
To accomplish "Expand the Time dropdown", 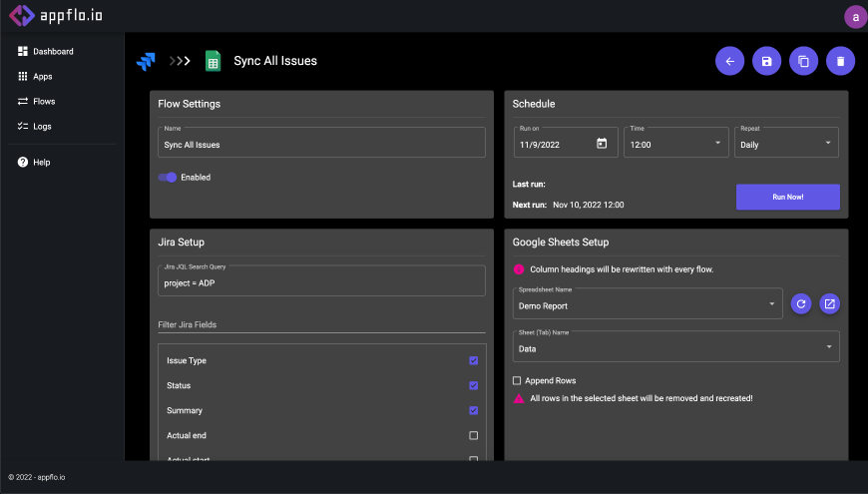I will coord(675,144).
